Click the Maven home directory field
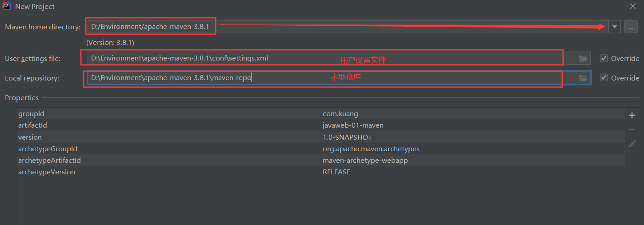Image resolution: width=644 pixels, height=225 pixels. pyautogui.click(x=348, y=27)
